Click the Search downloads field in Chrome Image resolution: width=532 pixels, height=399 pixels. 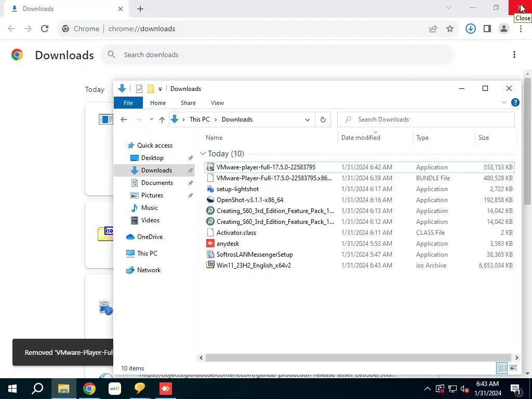(276, 55)
